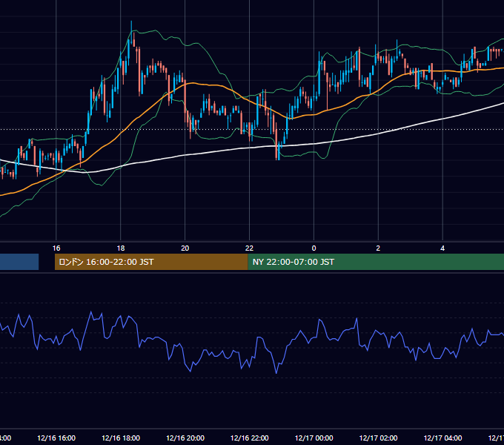
Task: Click the 18 hour label on chart axis
Action: pos(121,248)
